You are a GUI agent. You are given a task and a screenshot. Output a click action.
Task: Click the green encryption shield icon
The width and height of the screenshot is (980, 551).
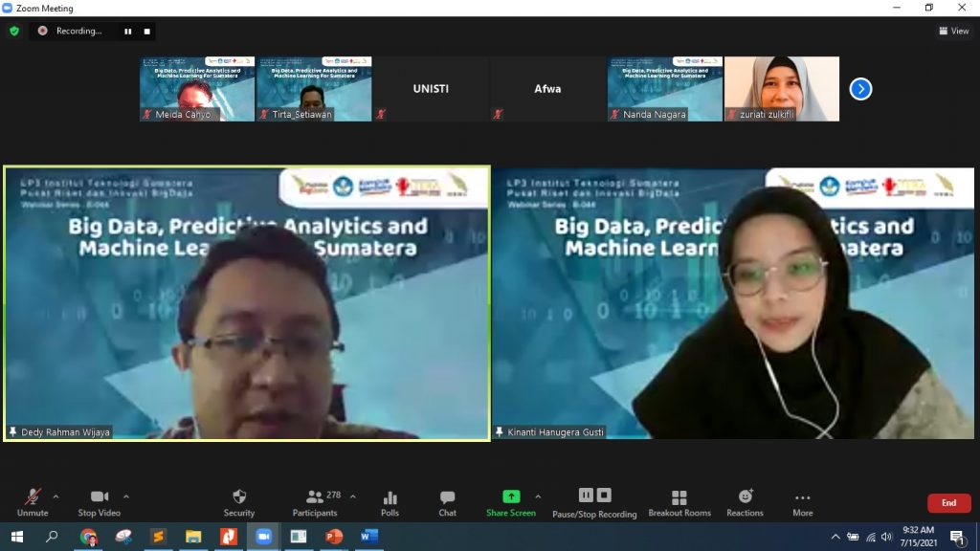click(14, 31)
